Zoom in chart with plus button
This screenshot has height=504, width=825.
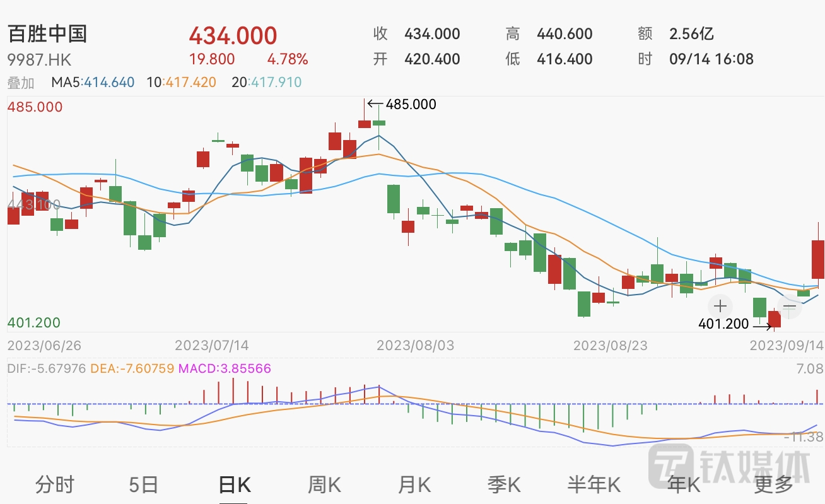(x=720, y=307)
